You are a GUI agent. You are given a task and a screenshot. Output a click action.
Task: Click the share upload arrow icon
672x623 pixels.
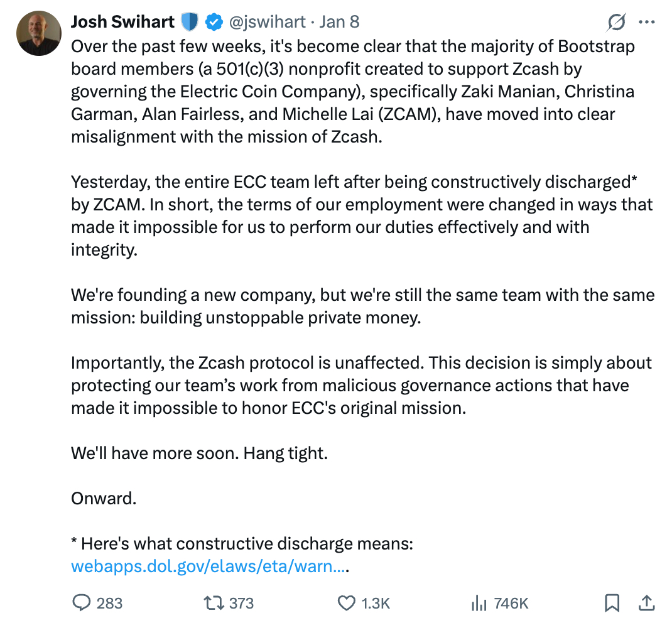(646, 604)
